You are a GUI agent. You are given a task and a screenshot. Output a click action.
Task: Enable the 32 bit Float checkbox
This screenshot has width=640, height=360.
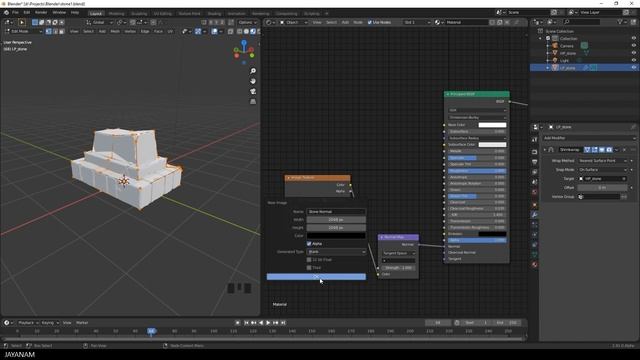[x=309, y=260]
